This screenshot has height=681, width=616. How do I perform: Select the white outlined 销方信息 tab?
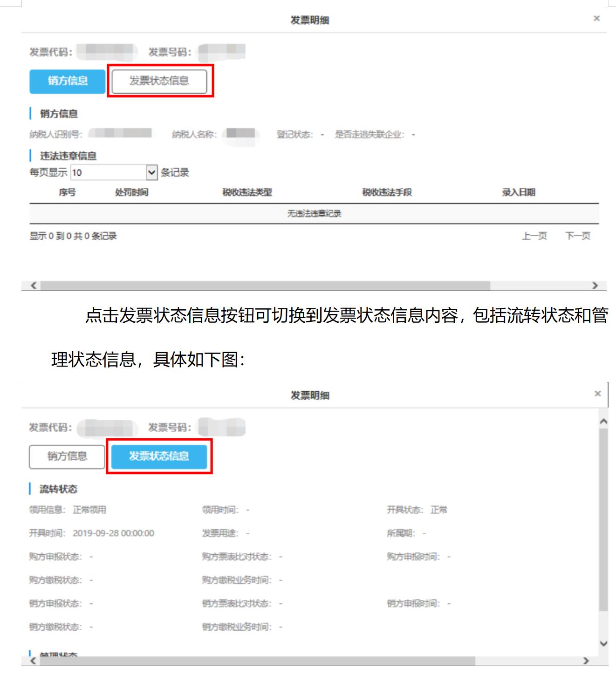(67, 456)
